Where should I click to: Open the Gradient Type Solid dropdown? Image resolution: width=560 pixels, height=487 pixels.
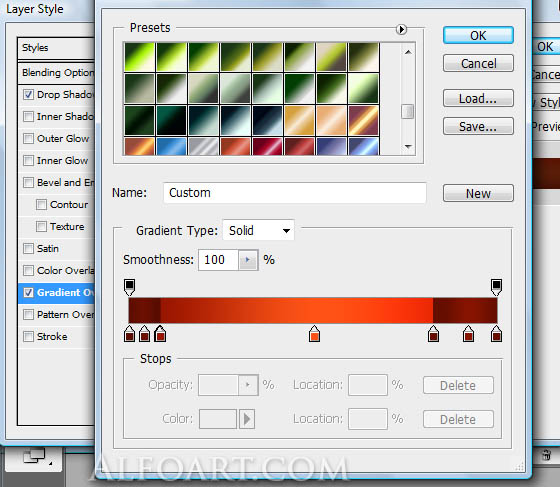259,230
